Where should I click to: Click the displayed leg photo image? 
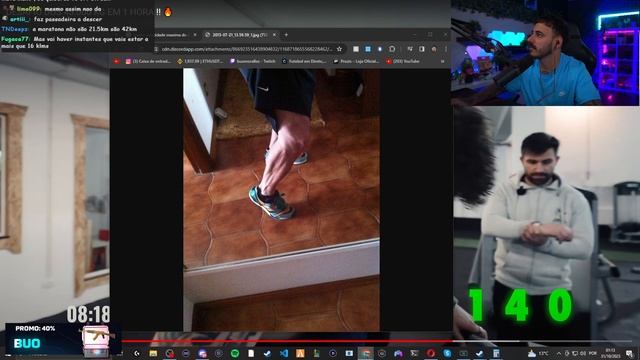282,200
